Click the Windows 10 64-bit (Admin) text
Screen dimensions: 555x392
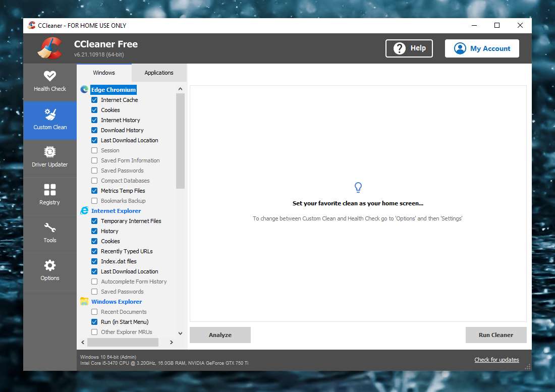click(x=108, y=357)
